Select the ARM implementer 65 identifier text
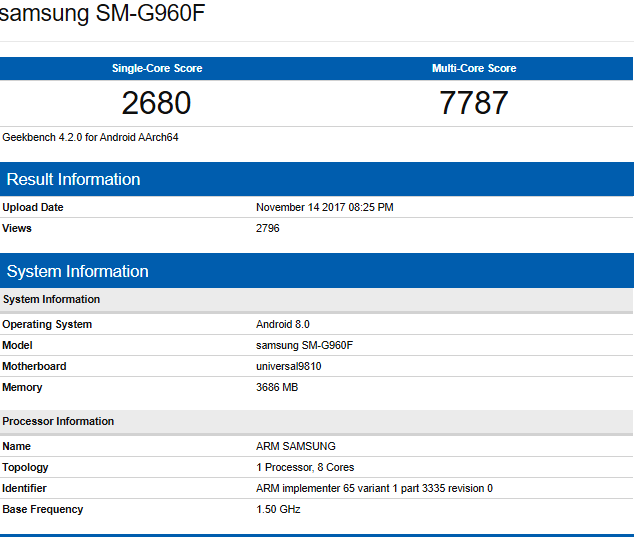 374,489
